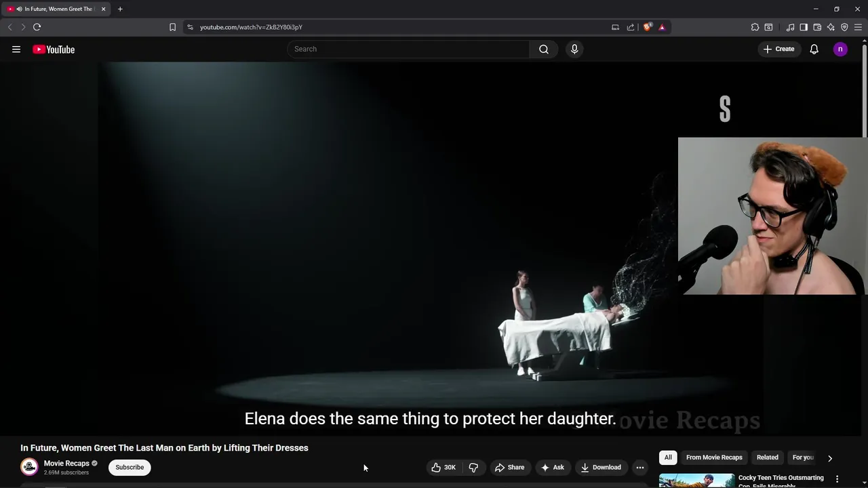The image size is (868, 488).
Task: Share this page via address bar icon
Action: click(631, 27)
